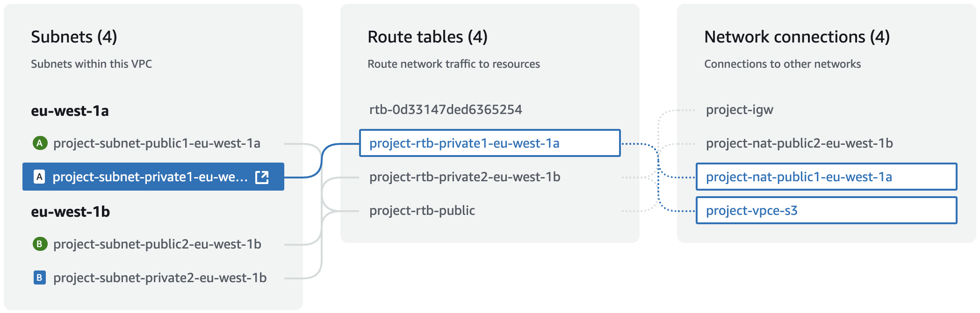Open external link icon on selected private1 subnet

[x=262, y=177]
